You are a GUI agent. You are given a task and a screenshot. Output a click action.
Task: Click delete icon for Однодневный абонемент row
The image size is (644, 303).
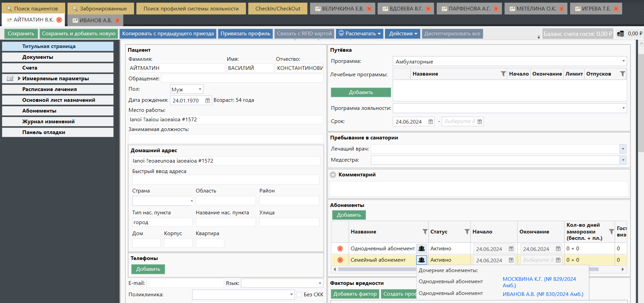pyautogui.click(x=340, y=249)
